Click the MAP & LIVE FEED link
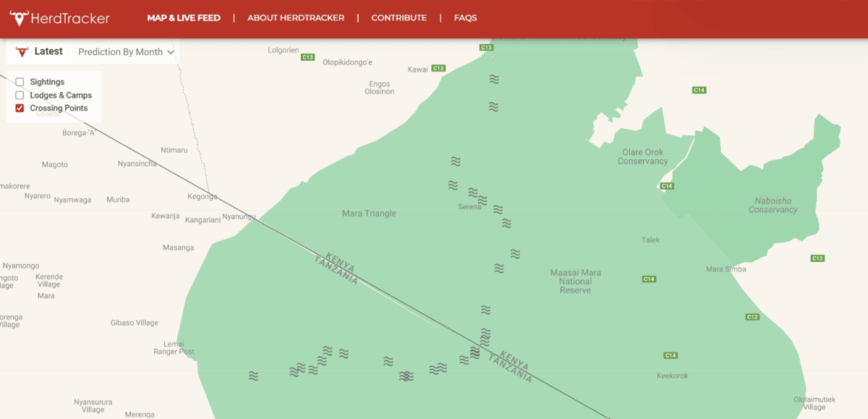868x419 pixels. (x=183, y=17)
